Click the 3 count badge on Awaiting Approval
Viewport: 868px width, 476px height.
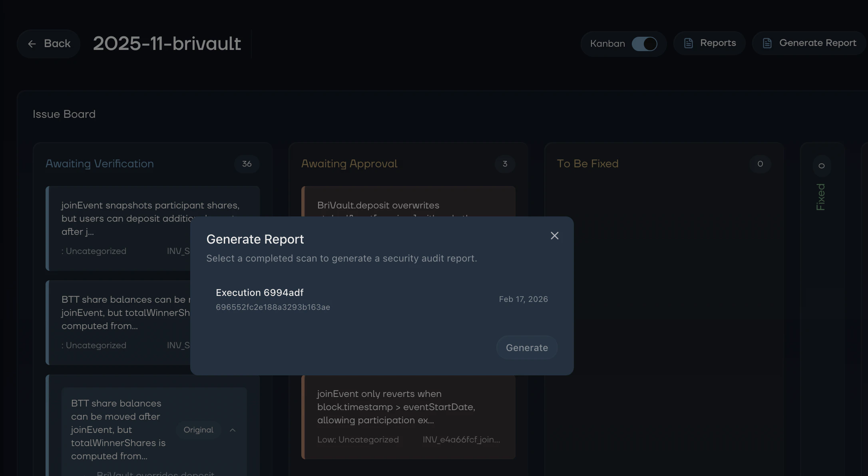tap(505, 164)
